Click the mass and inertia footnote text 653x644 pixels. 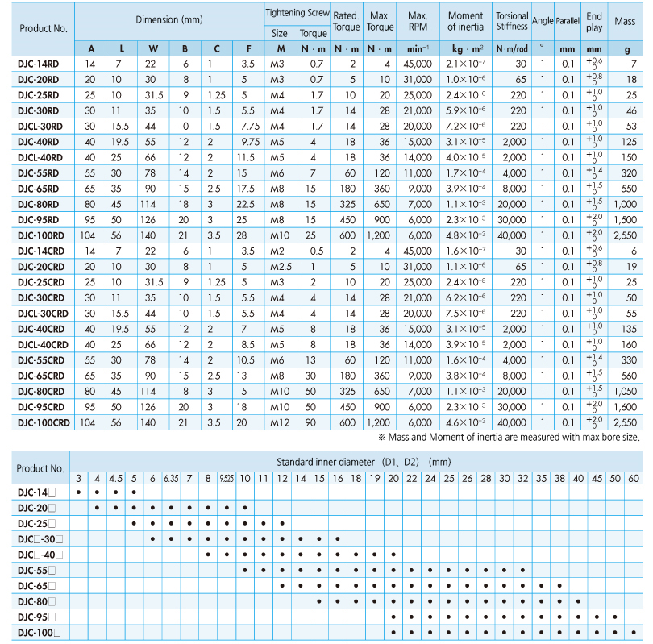[510, 437]
